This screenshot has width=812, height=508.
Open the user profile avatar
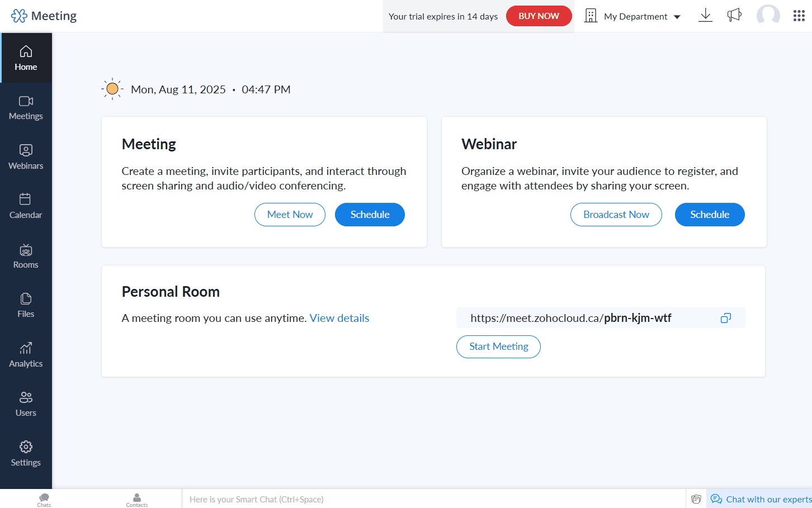[x=768, y=15]
